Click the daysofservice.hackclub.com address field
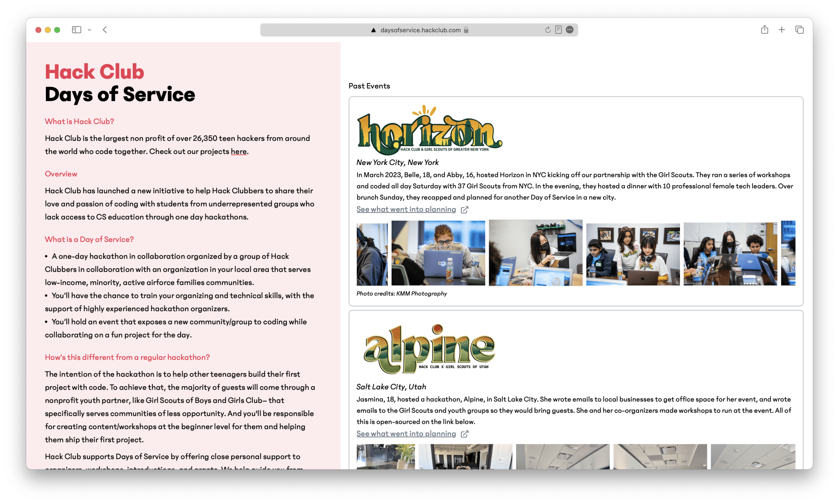 click(x=419, y=30)
